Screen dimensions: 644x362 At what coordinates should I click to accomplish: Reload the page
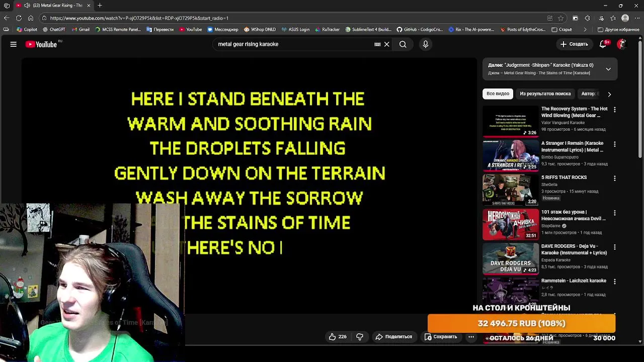click(x=19, y=18)
